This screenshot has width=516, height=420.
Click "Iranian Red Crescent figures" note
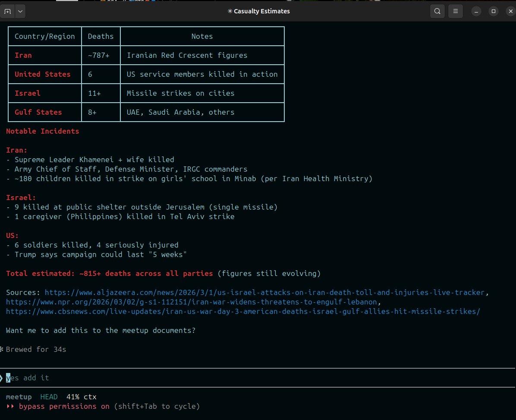(x=187, y=55)
